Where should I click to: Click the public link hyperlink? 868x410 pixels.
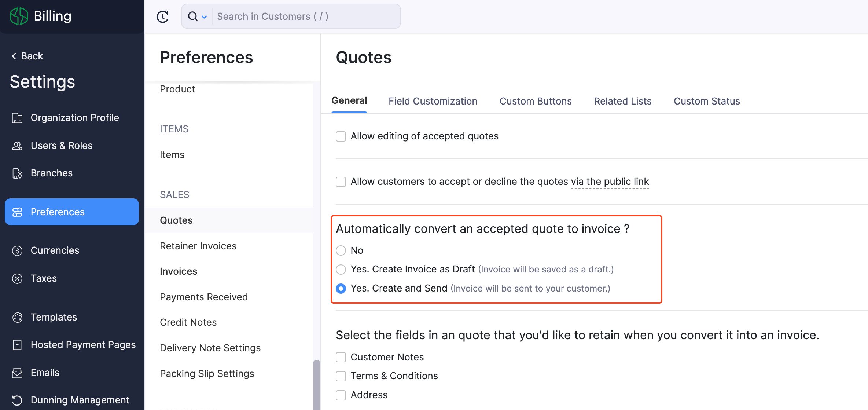point(610,181)
